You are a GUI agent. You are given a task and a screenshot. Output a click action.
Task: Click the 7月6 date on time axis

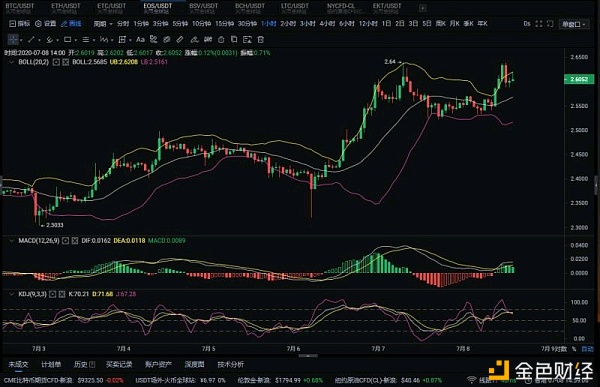pos(293,349)
